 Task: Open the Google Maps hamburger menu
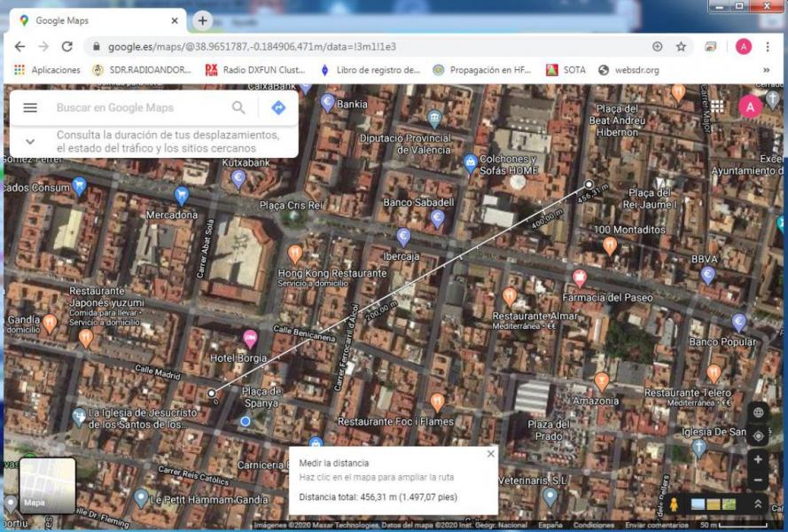tap(30, 108)
